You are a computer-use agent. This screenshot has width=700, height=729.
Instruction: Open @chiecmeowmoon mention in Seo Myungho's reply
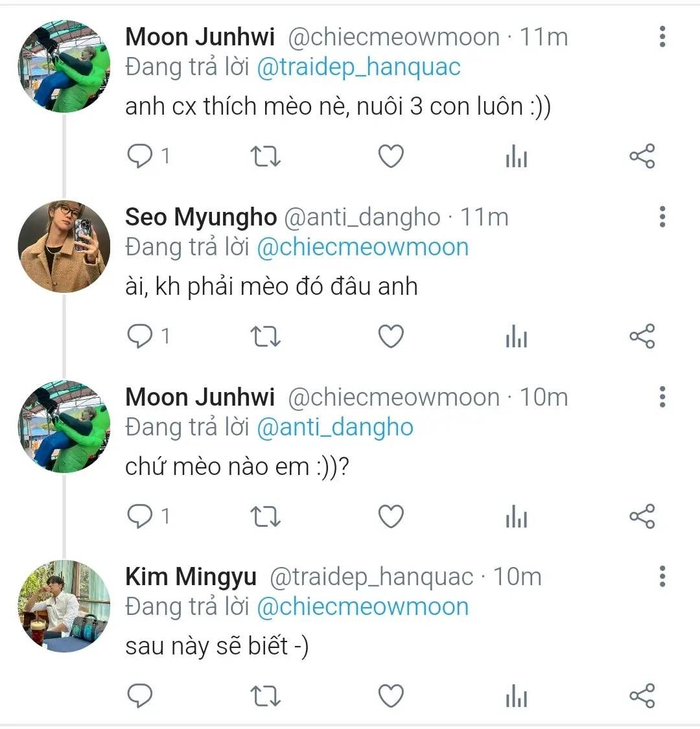tap(362, 248)
